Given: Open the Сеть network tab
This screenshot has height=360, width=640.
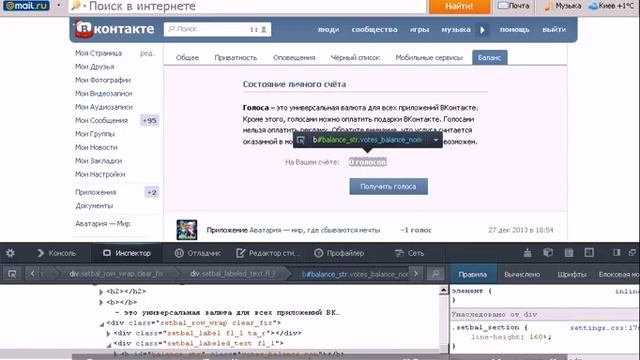Looking at the screenshot, I should pos(410,253).
